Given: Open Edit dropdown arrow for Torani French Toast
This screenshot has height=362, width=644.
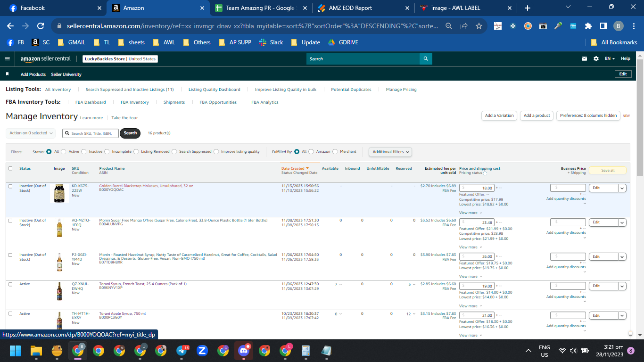Looking at the screenshot, I should click(622, 286).
